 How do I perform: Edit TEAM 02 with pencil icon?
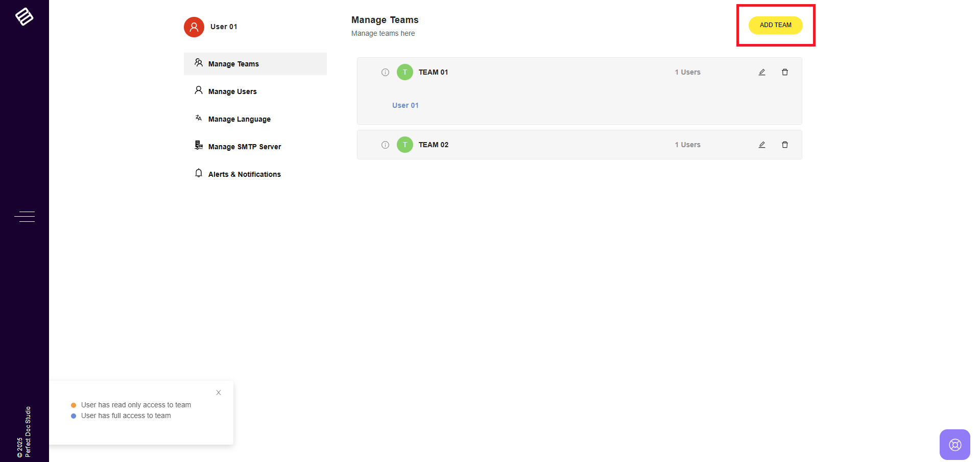[x=761, y=145]
